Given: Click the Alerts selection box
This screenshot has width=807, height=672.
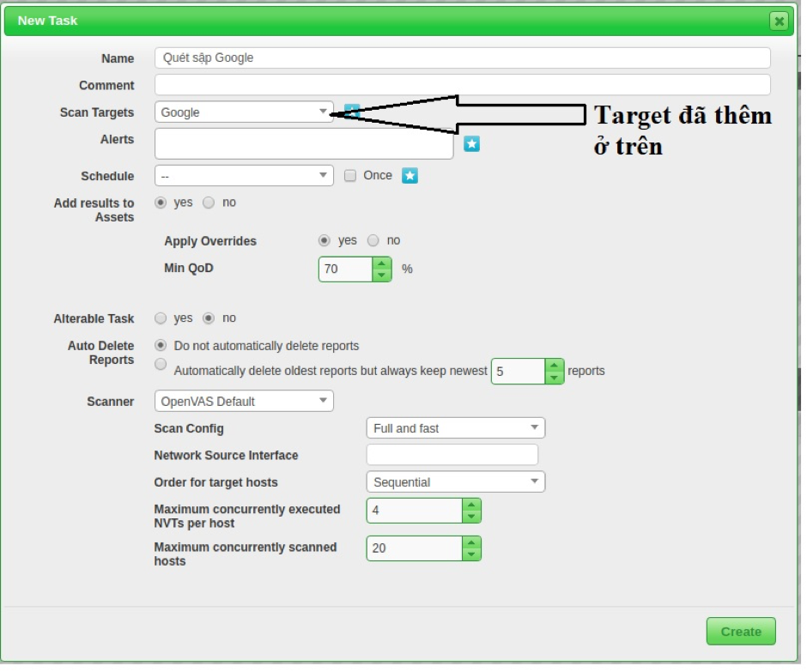Looking at the screenshot, I should (306, 144).
